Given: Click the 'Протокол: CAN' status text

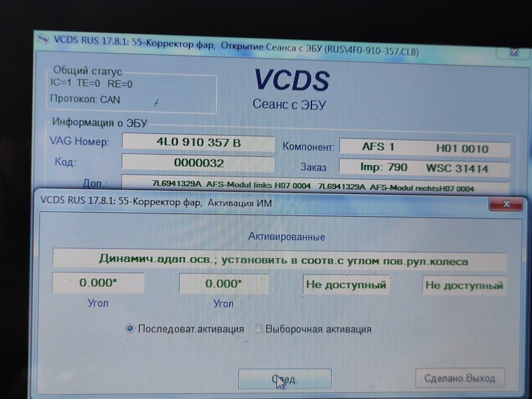Looking at the screenshot, I should click(x=85, y=99).
